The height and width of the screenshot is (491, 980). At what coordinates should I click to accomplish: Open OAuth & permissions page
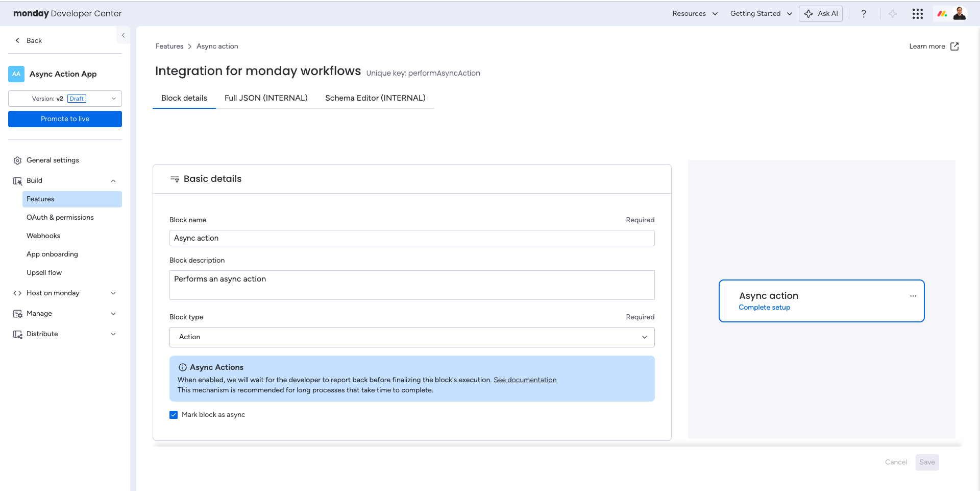point(60,218)
